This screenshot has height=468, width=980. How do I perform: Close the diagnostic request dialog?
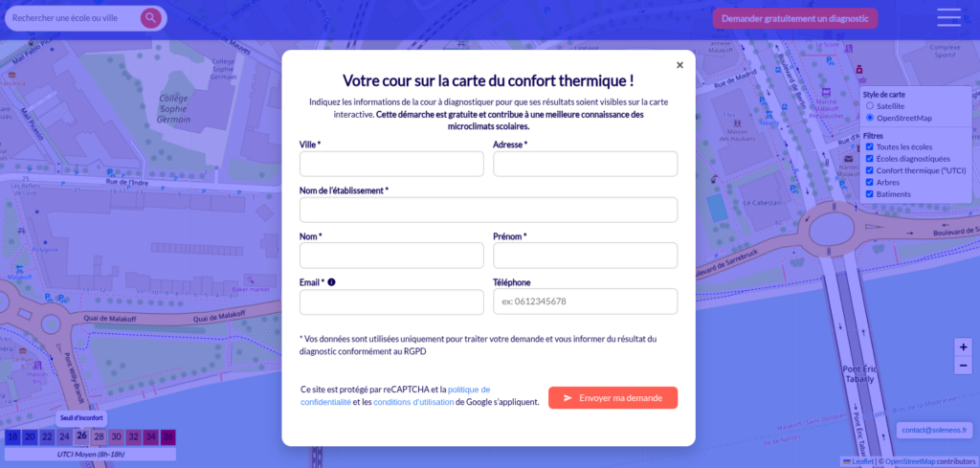pos(679,65)
